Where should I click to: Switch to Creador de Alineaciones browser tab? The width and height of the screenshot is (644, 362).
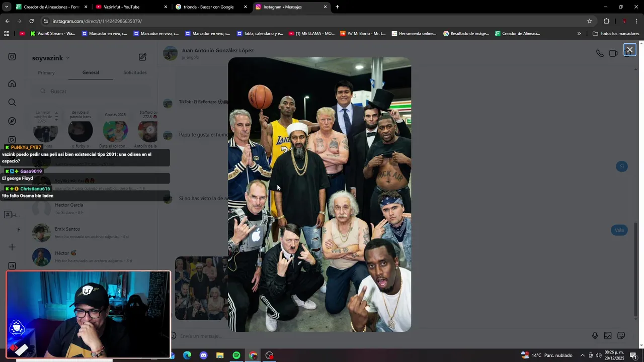(x=52, y=7)
